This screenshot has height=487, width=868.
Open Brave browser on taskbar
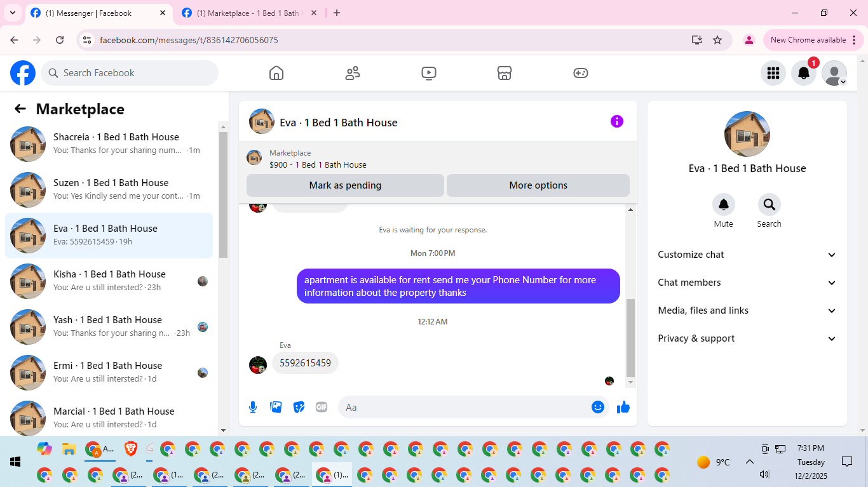click(130, 450)
